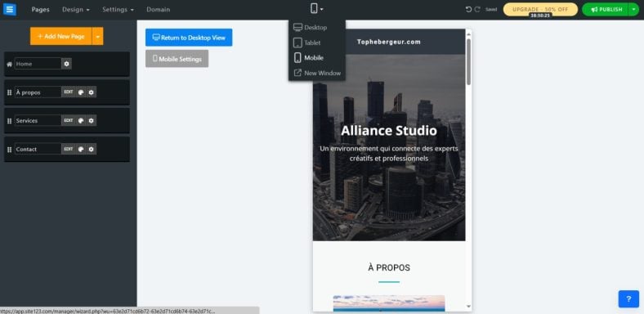Viewport: 644px width, 314px height.
Task: Click the landscape image thumbnail under À PROPOS
Action: [389, 303]
